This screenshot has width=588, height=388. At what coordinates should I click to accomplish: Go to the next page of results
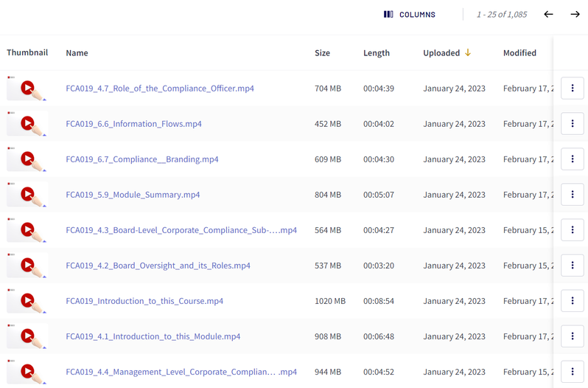[575, 15]
